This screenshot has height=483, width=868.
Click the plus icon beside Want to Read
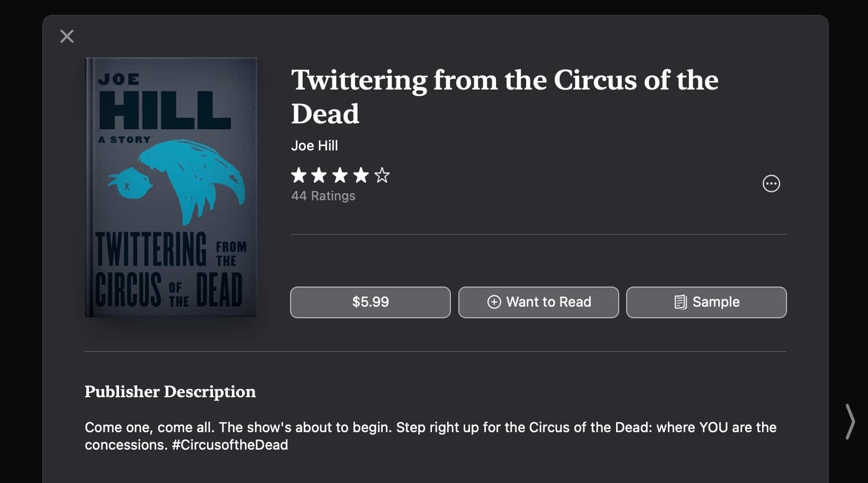click(x=494, y=302)
